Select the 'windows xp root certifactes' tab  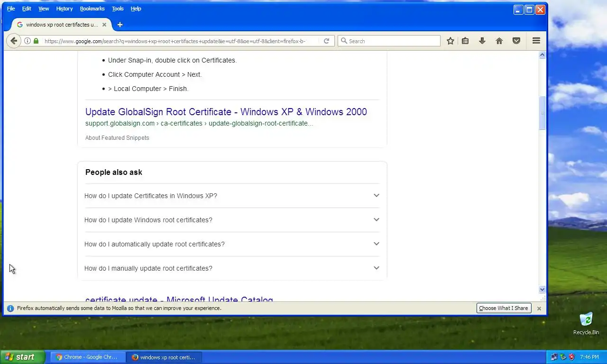pos(62,25)
